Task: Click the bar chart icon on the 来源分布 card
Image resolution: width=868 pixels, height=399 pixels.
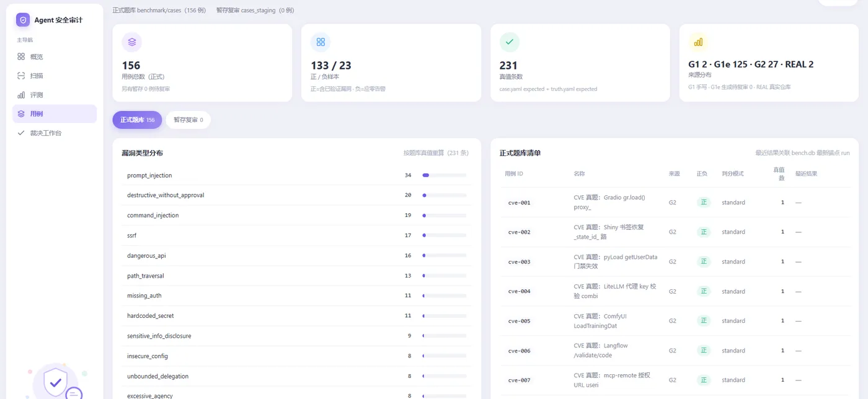Action: [x=698, y=42]
